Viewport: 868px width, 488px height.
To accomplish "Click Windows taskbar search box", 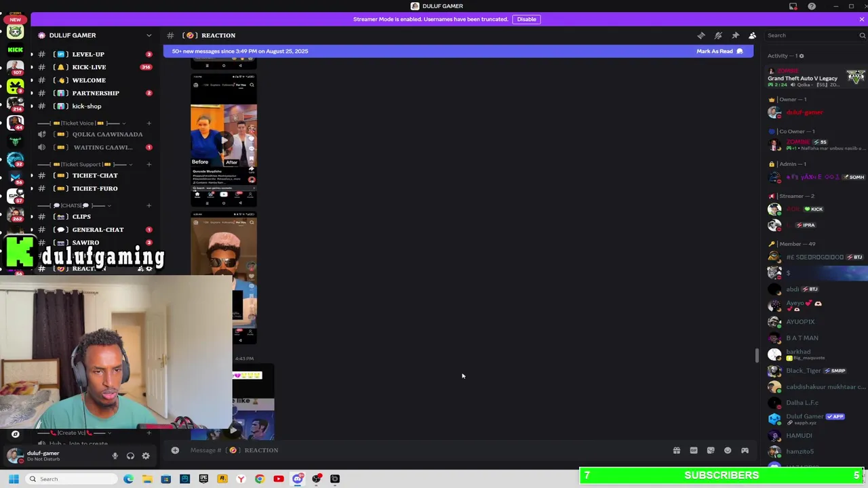I will pyautogui.click(x=72, y=479).
